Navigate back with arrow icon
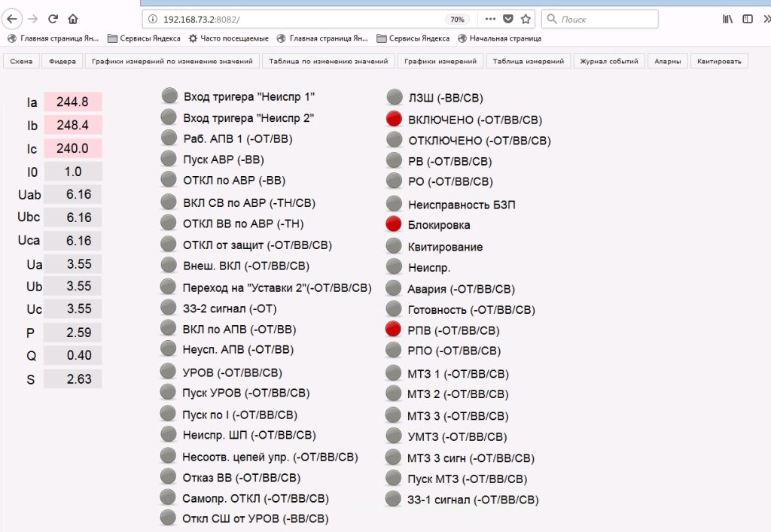The image size is (771, 532). [x=12, y=19]
